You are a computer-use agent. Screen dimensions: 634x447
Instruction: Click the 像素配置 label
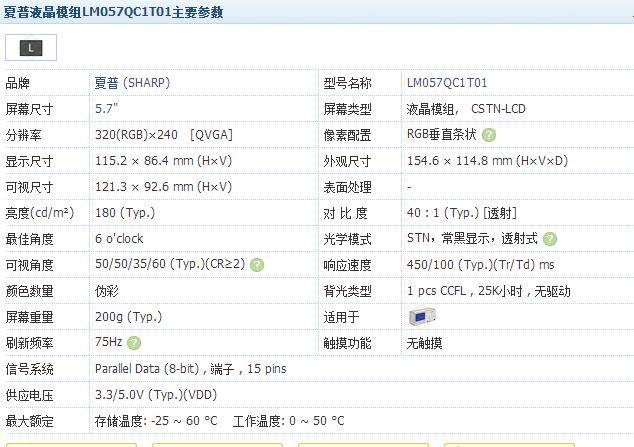point(347,135)
